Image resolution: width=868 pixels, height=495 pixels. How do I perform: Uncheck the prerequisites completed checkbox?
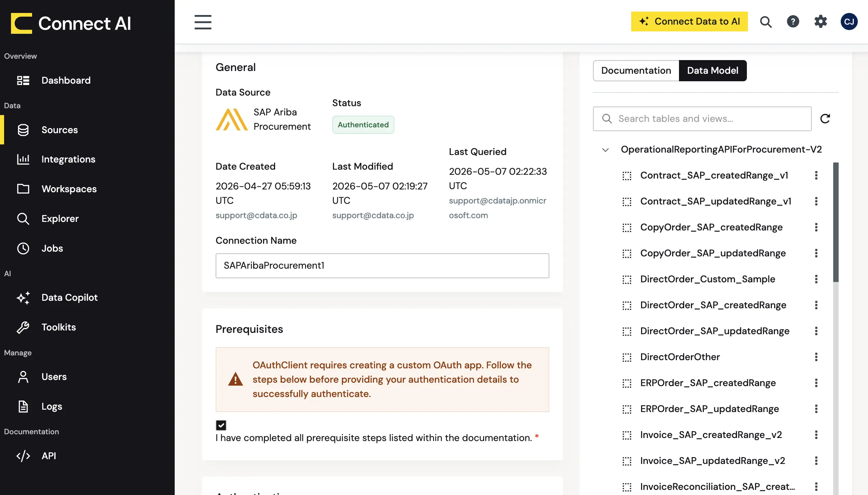click(x=221, y=425)
